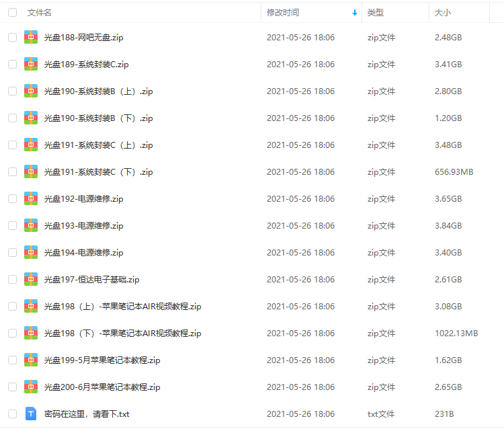Viewport: 504px width, 429px height.
Task: Click zip icon for 光盘193-电源维修.zip
Action: (x=31, y=226)
